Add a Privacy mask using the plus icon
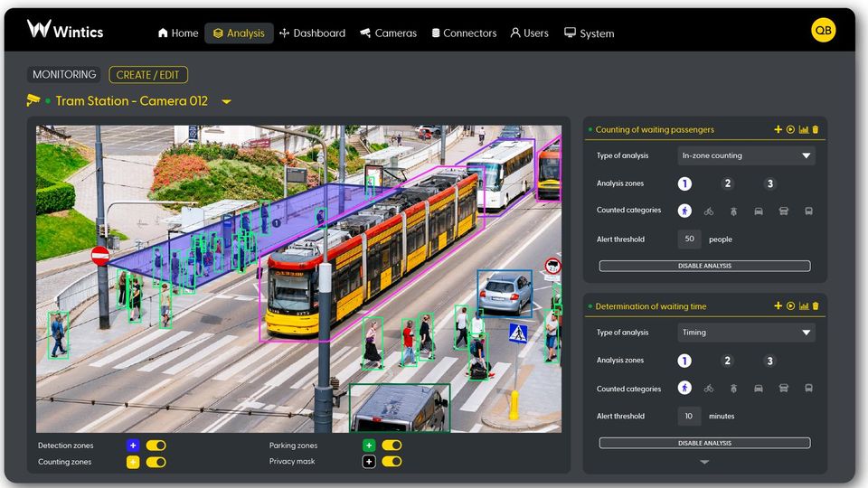 pos(369,462)
